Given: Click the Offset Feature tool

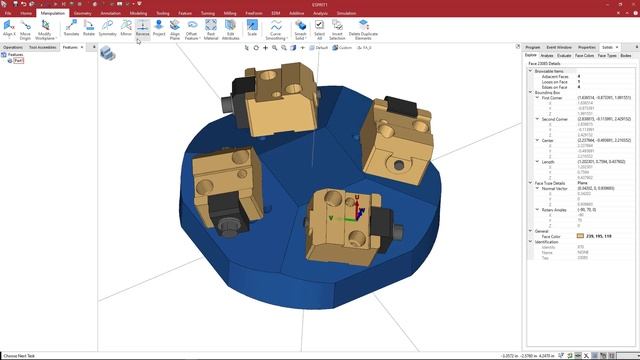Looking at the screenshot, I should 192,29.
